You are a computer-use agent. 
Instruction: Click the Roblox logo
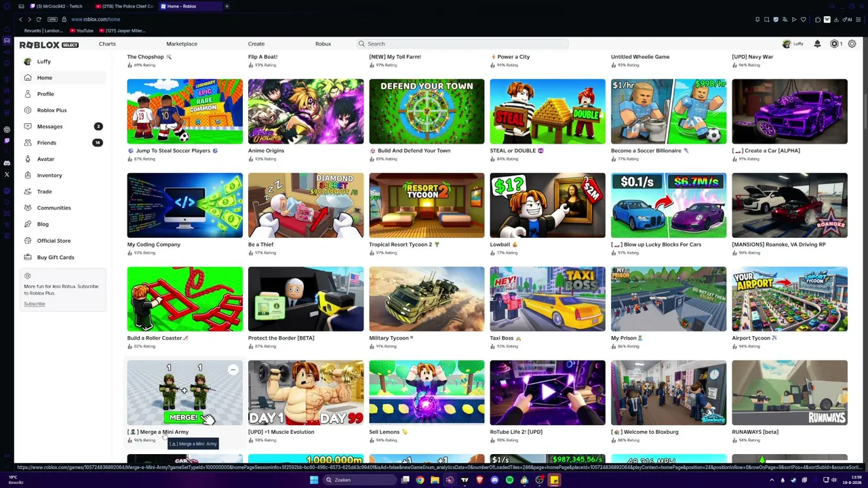[x=49, y=45]
